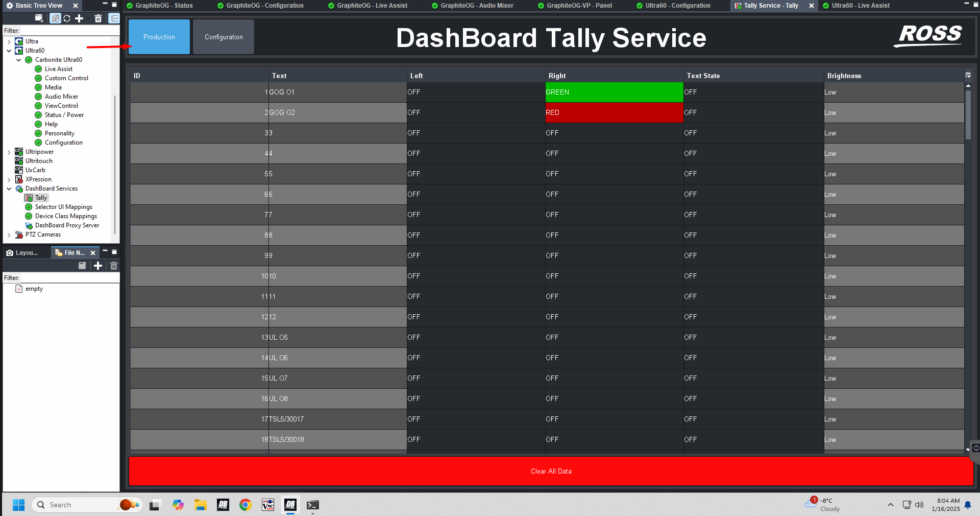
Task: Click the XPression icon in tree
Action: point(19,179)
